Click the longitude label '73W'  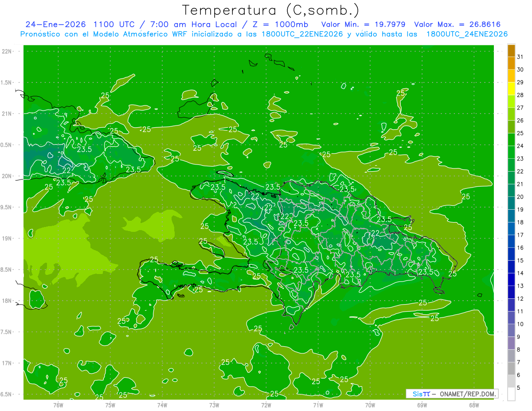214,405
